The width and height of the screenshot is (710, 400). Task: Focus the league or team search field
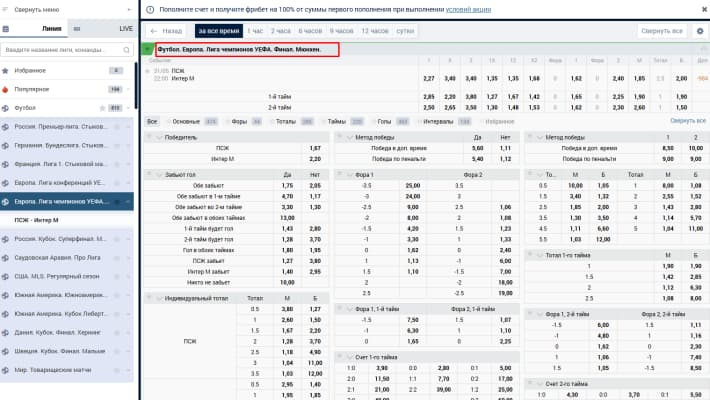tap(67, 50)
